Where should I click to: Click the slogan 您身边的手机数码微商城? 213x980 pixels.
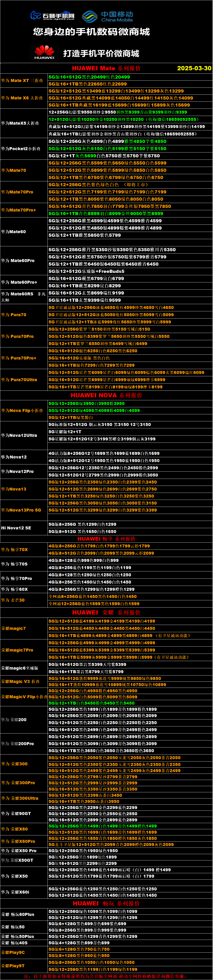pos(91,32)
